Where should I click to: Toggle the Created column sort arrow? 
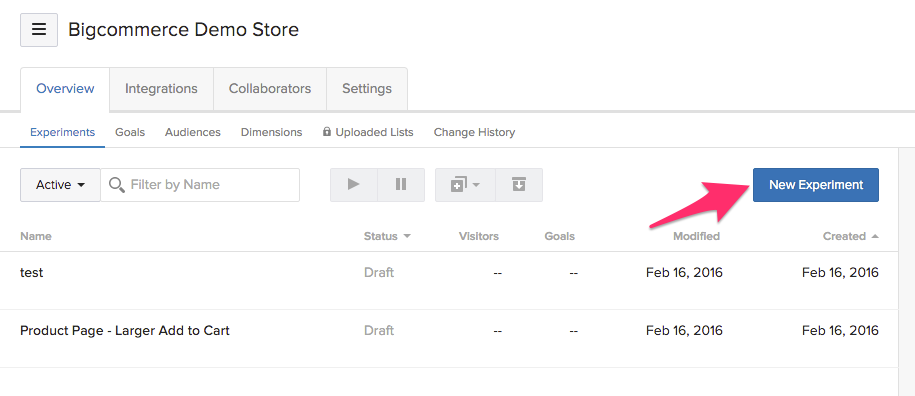(x=875, y=236)
